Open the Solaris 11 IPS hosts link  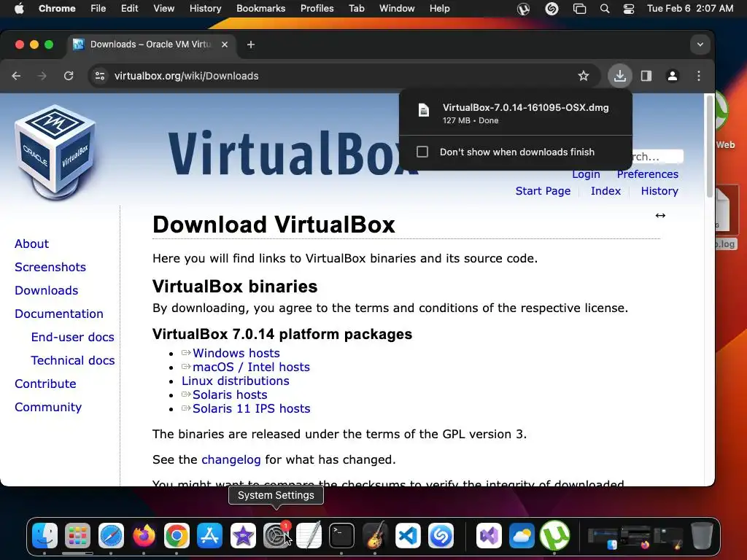(x=251, y=408)
